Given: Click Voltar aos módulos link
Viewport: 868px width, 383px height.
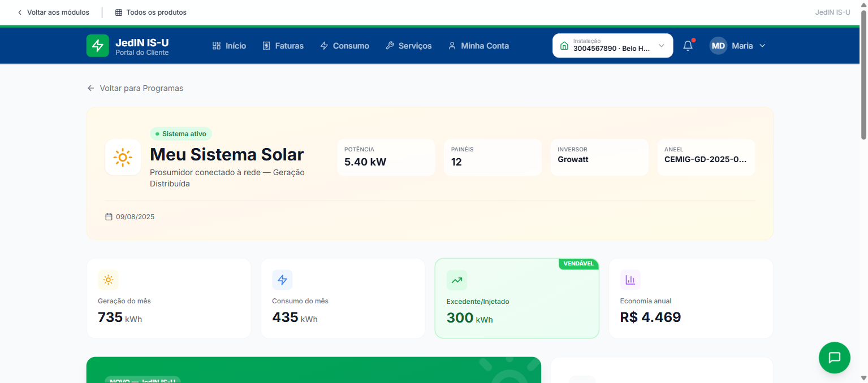Looking at the screenshot, I should tap(53, 12).
